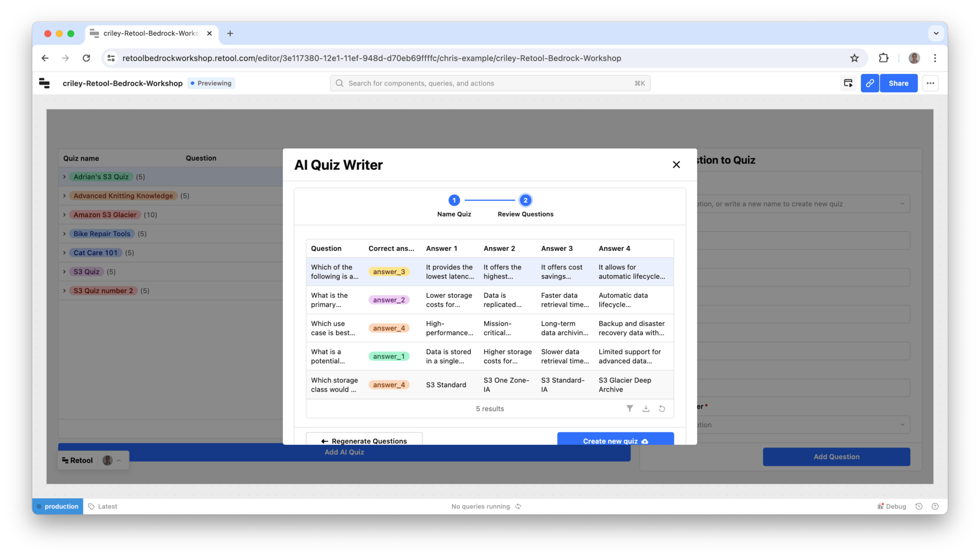The height and width of the screenshot is (557, 980).
Task: Bookmark this page with the star
Action: [854, 58]
